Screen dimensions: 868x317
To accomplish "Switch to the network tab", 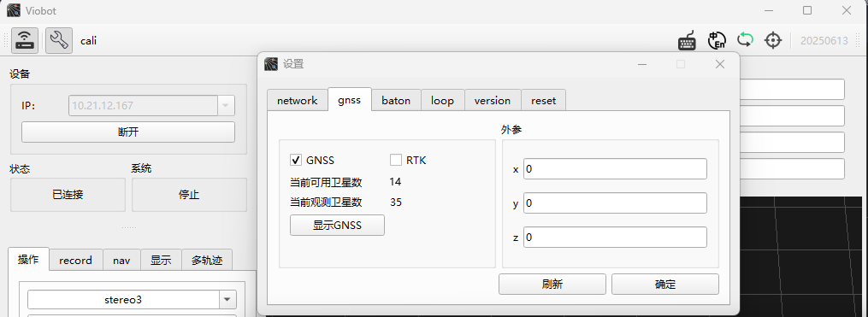I will click(298, 100).
